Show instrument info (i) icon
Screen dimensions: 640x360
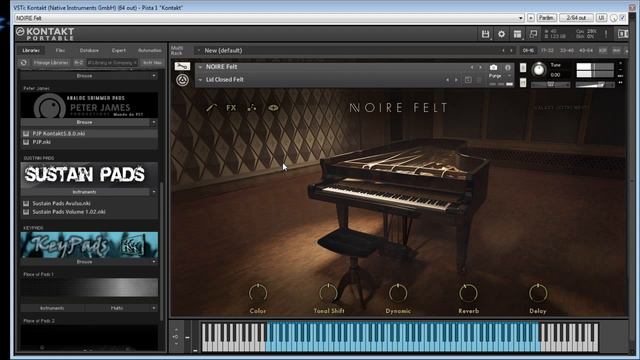pyautogui.click(x=508, y=67)
